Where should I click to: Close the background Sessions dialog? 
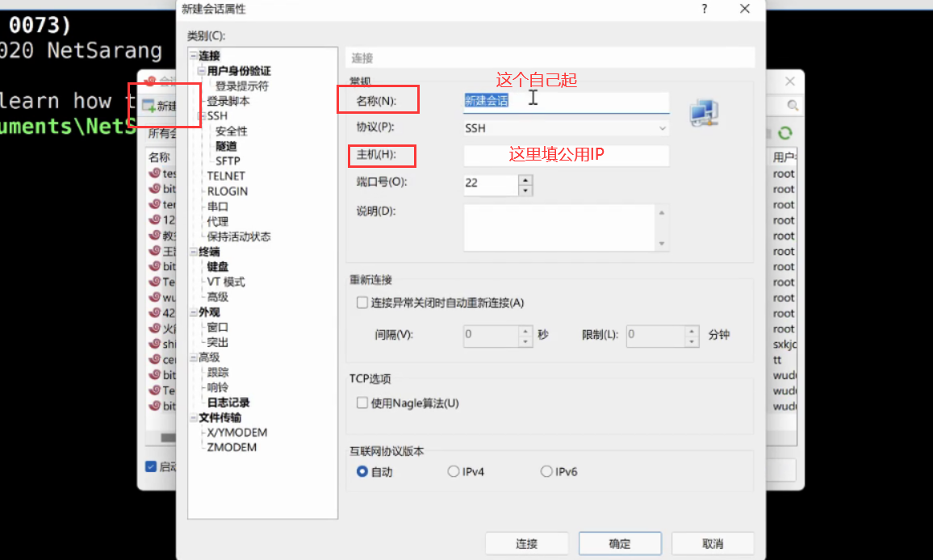789,81
